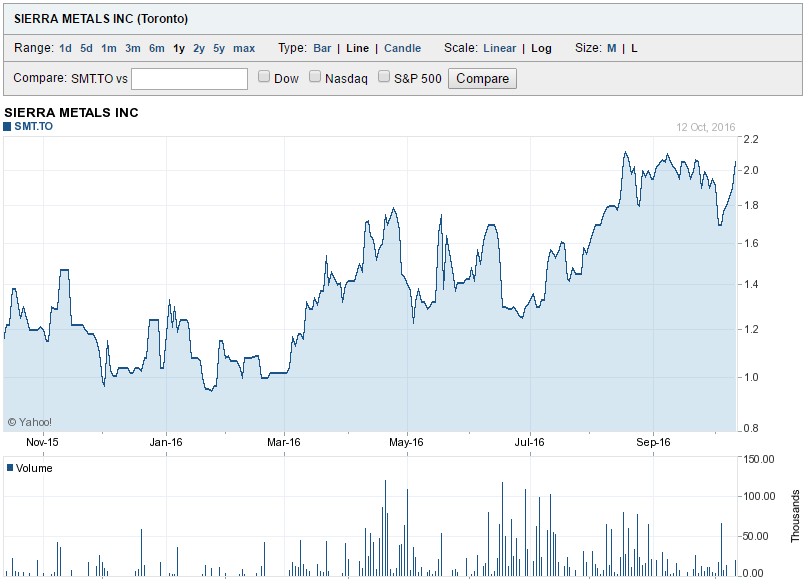
Task: Set chart range to 5d
Action: pos(86,48)
